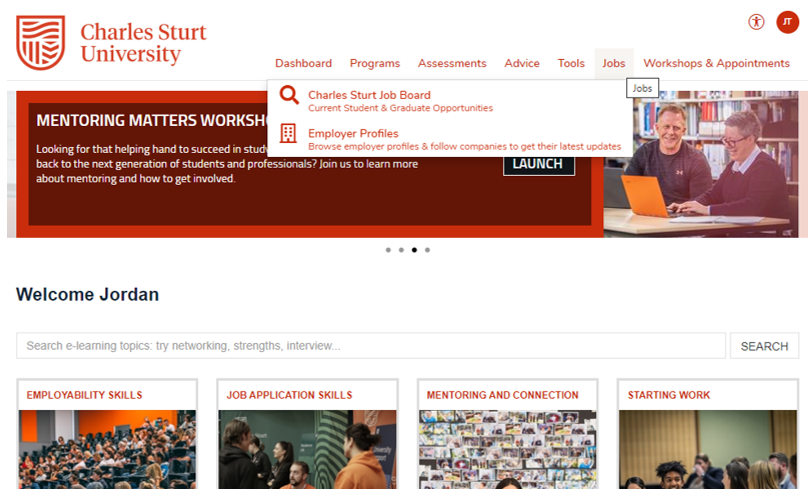This screenshot has height=498, width=809.
Task: Click the Welcome Jordan heading
Action: 87,294
